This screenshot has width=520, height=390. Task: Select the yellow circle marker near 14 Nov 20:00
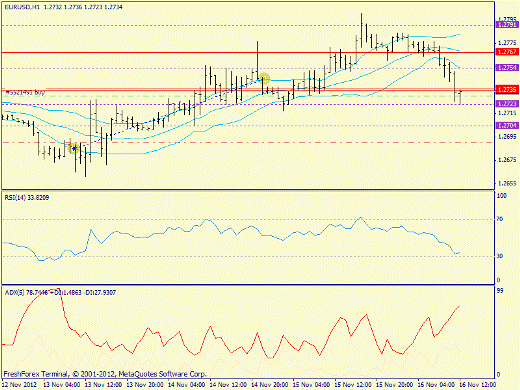(264, 79)
